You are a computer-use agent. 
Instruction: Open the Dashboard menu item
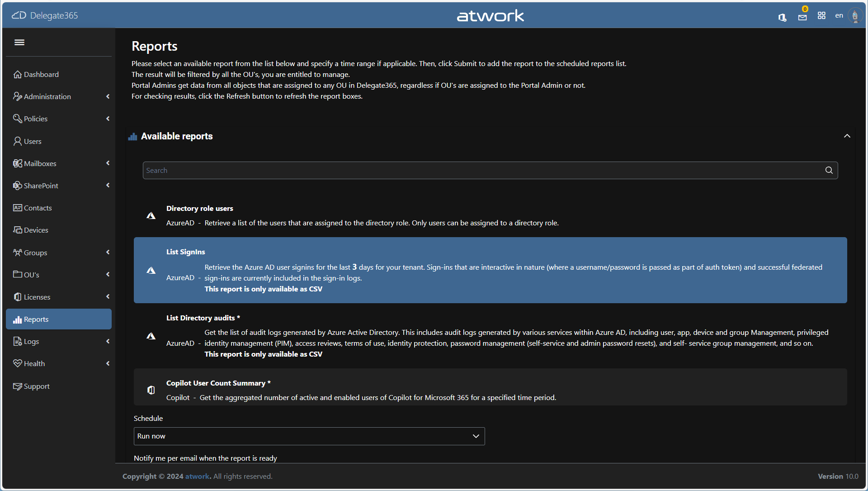point(59,74)
